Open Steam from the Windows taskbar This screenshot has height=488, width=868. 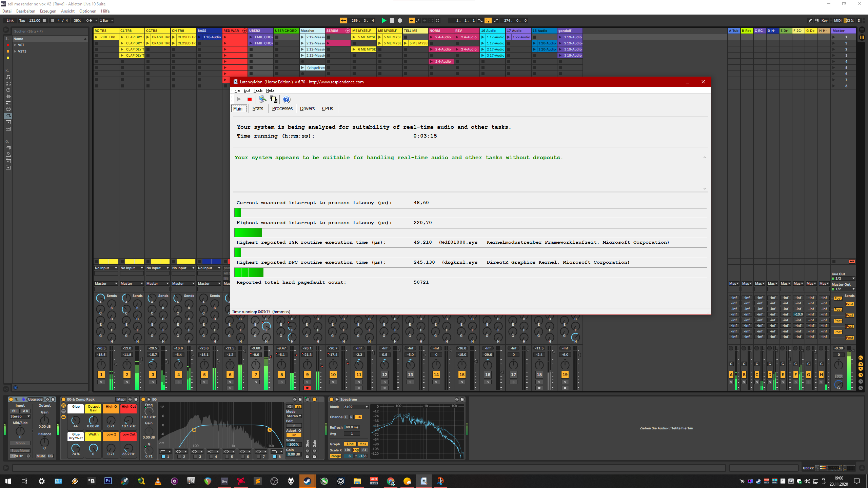(x=307, y=481)
